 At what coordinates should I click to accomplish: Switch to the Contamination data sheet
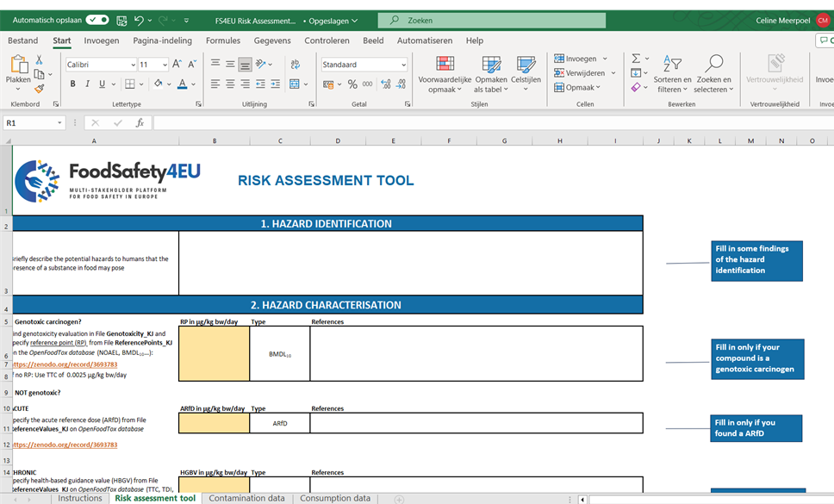pos(246,498)
